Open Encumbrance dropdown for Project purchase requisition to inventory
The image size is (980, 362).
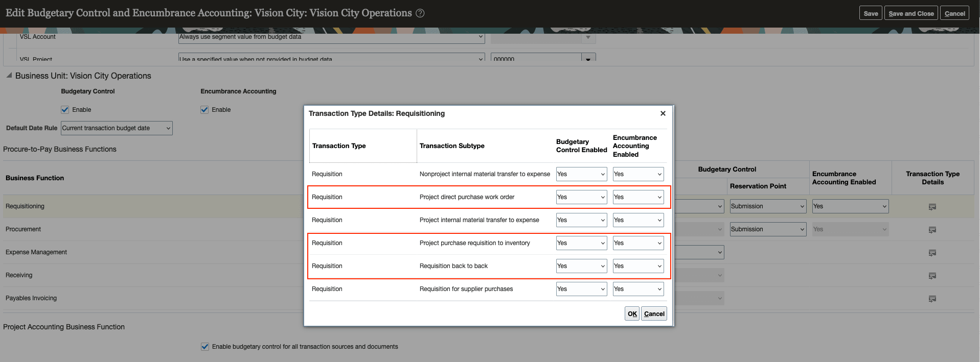(x=639, y=243)
